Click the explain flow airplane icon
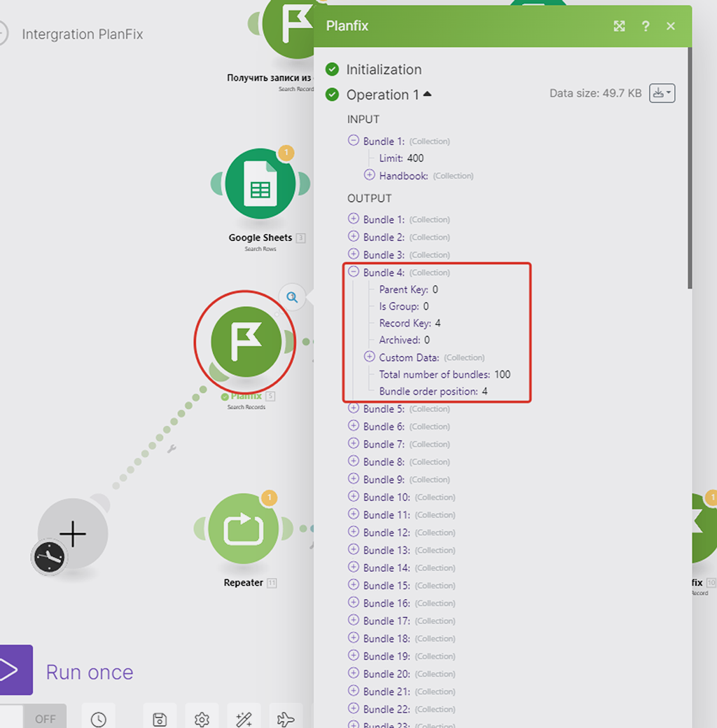 (x=286, y=719)
